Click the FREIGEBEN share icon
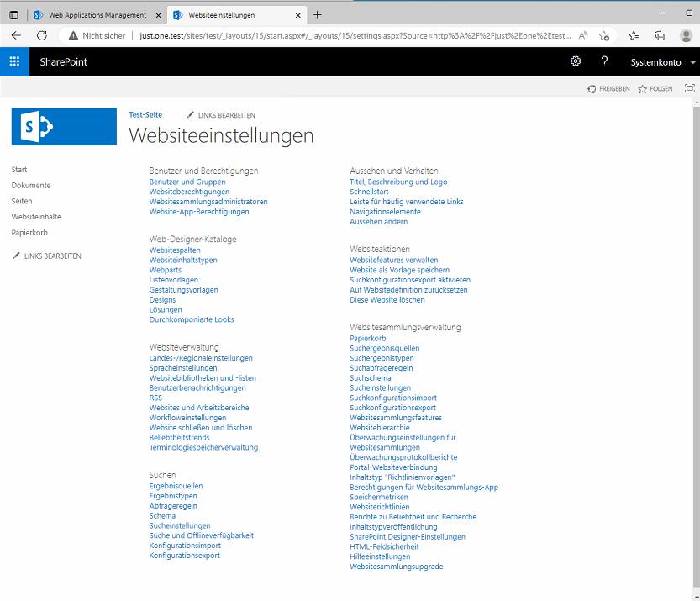This screenshot has height=601, width=700. (594, 88)
